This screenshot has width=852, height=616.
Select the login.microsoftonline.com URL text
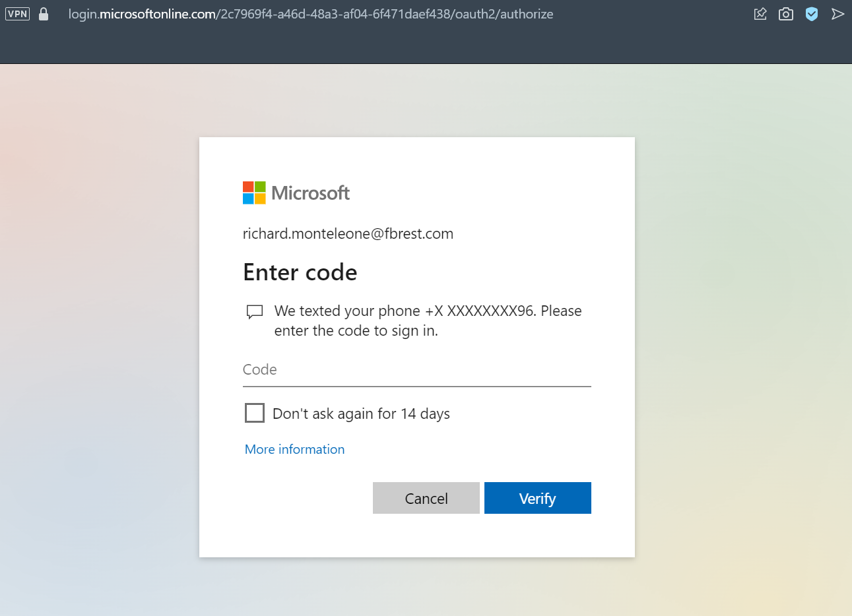click(310, 14)
